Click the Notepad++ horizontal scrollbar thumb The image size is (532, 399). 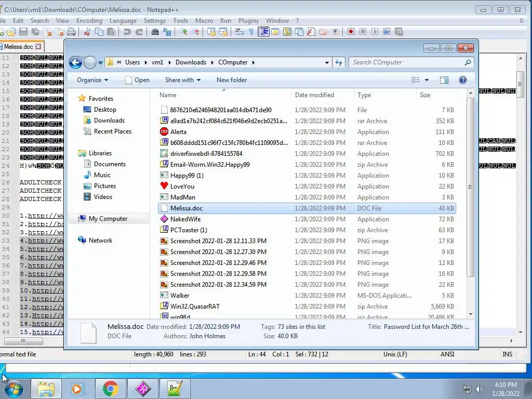(23, 341)
